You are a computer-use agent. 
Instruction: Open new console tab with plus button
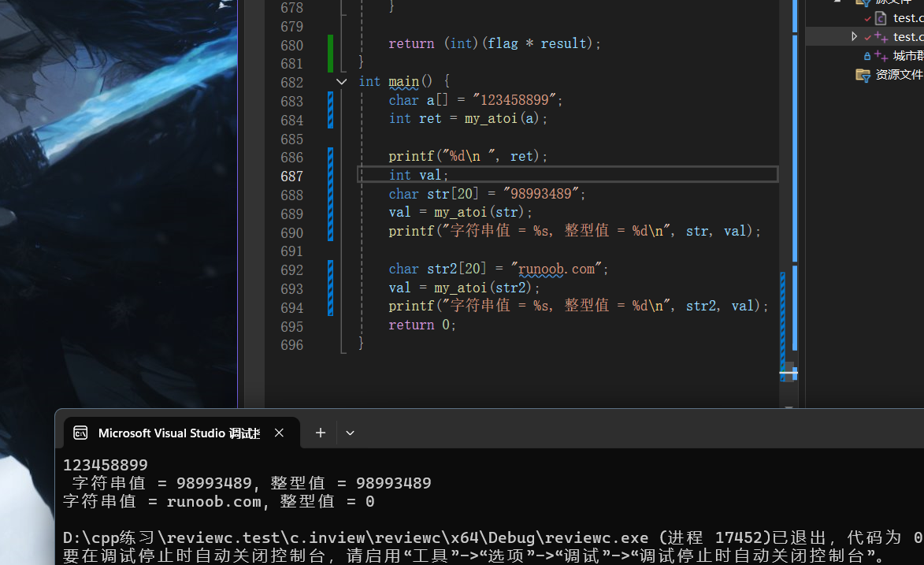click(320, 433)
